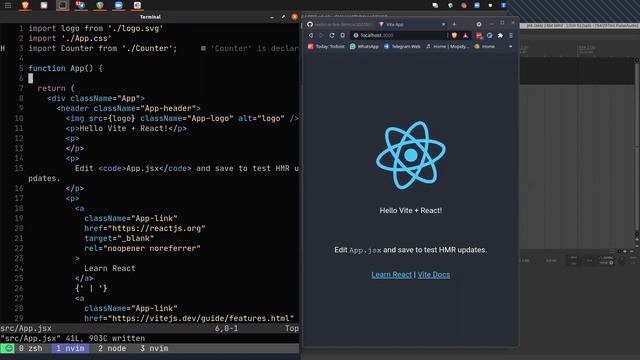Click the red browser extension icon

479,36
